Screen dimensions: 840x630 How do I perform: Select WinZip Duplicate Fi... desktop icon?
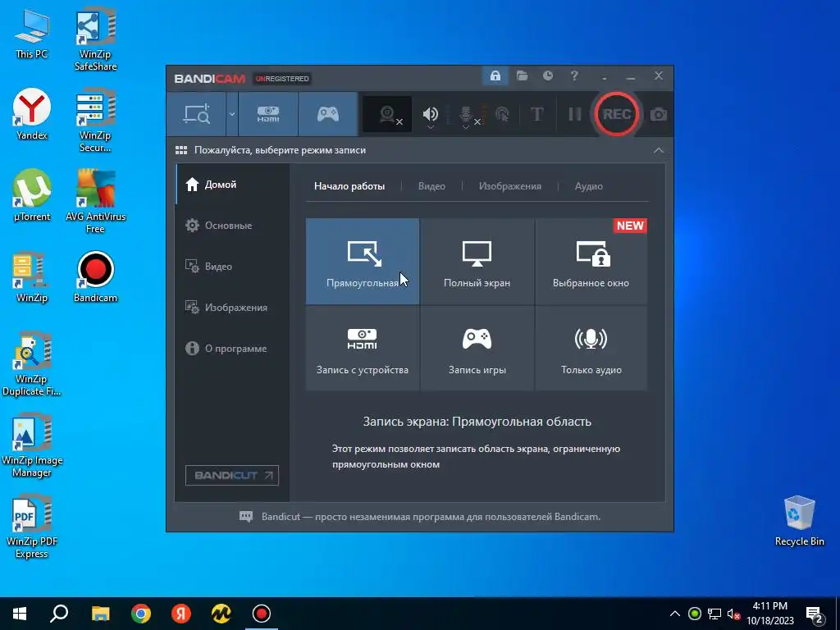(x=32, y=365)
